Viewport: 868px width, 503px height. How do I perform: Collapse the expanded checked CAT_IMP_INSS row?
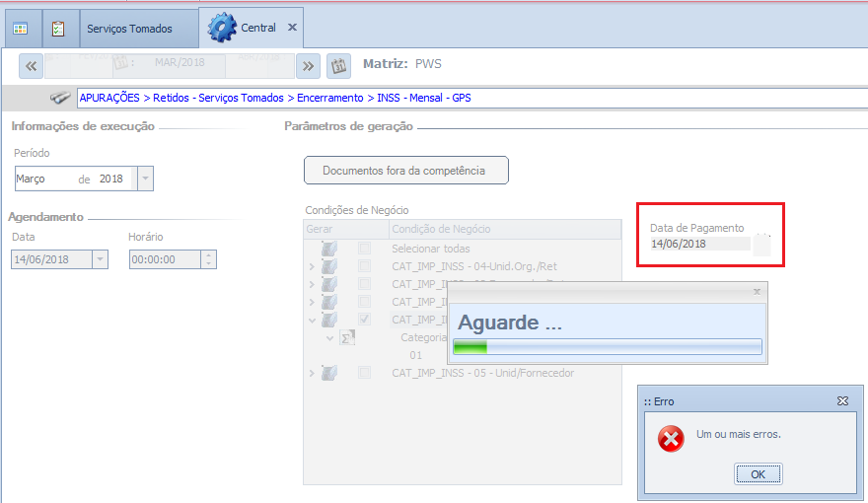[x=312, y=320]
